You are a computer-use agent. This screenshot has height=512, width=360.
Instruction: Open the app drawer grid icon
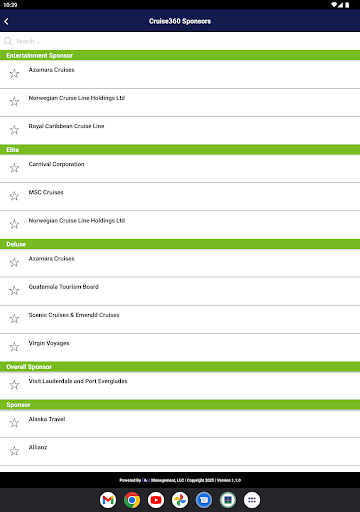point(252,500)
